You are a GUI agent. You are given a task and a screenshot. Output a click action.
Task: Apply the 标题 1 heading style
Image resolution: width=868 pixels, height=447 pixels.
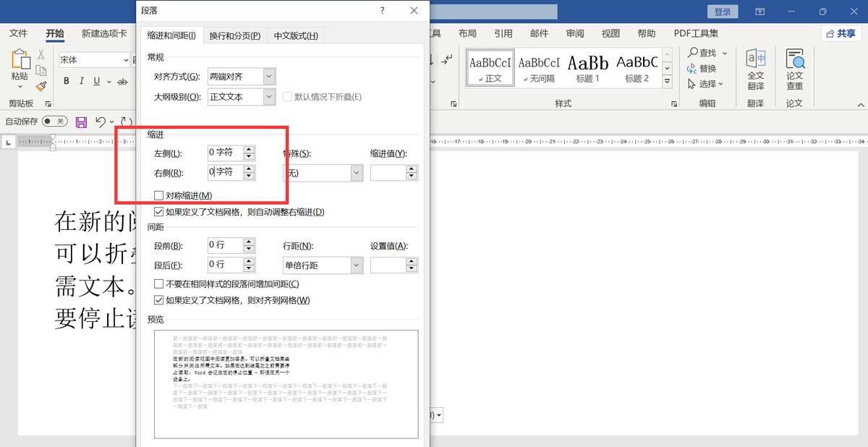coord(588,69)
